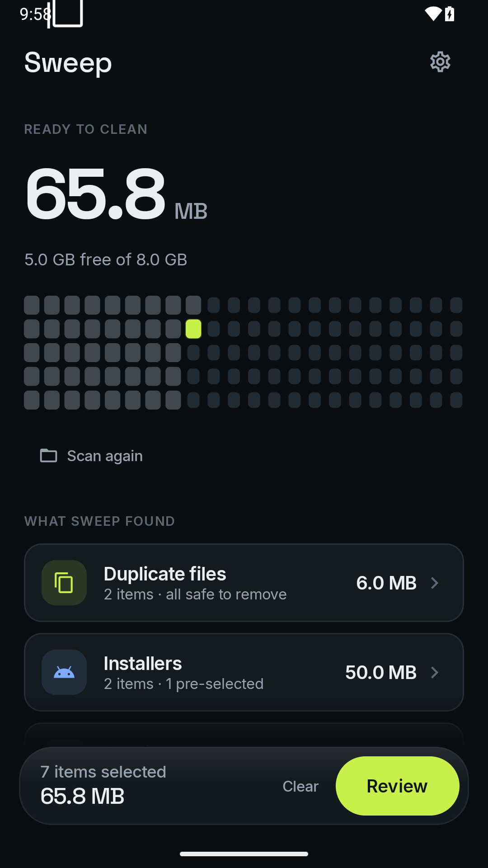Tap the highlighted green storage block
This screenshot has width=488, height=868.
(193, 329)
